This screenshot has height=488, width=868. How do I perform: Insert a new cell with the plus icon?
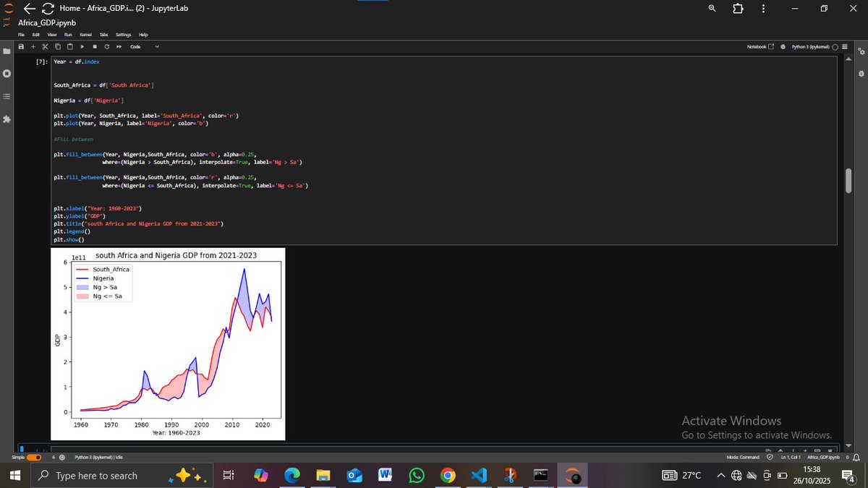33,46
